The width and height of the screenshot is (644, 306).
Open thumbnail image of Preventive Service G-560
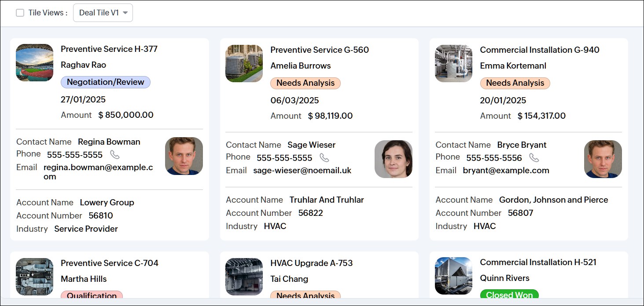244,63
